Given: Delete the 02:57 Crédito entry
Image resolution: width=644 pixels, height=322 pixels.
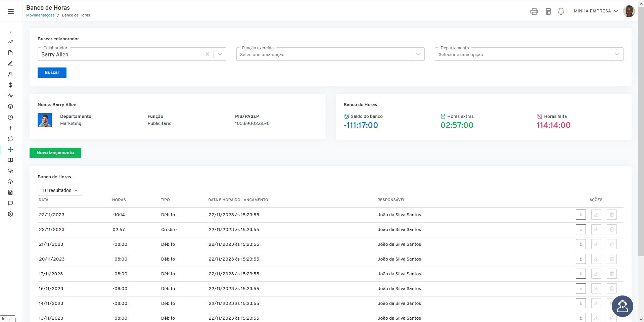Looking at the screenshot, I should coord(611,229).
